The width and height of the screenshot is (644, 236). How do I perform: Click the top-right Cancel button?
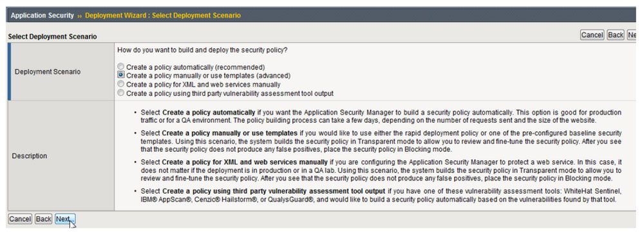point(592,35)
